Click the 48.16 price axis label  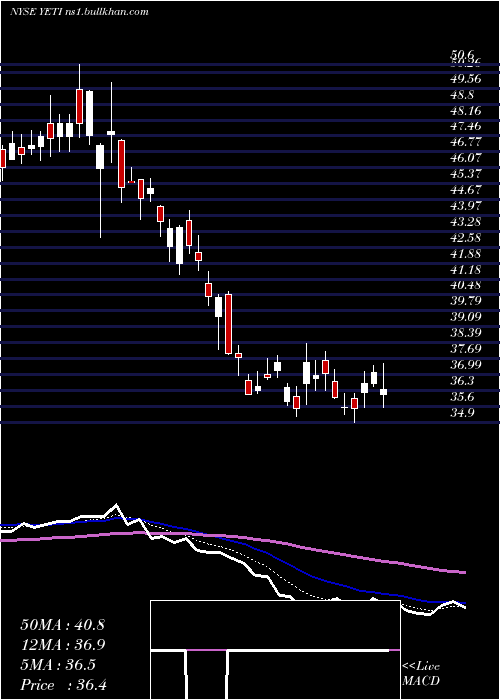[x=466, y=110]
